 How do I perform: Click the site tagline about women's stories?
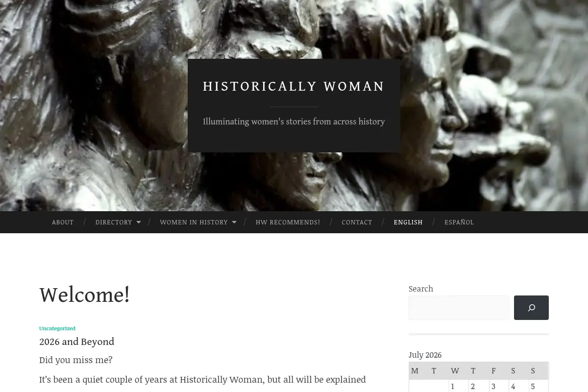[x=294, y=122]
